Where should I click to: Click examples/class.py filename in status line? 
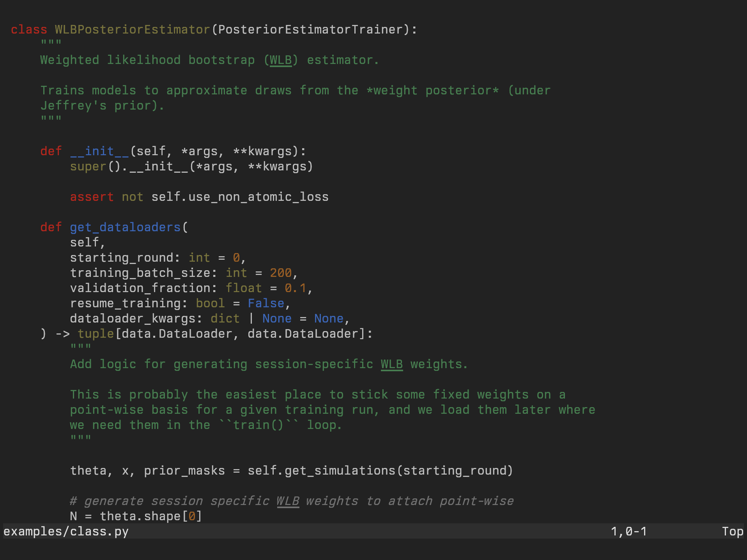tap(66, 532)
